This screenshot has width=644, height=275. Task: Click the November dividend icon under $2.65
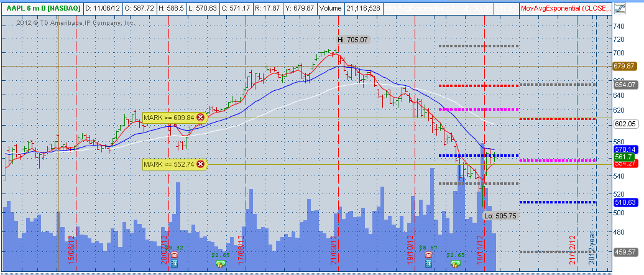(454, 263)
